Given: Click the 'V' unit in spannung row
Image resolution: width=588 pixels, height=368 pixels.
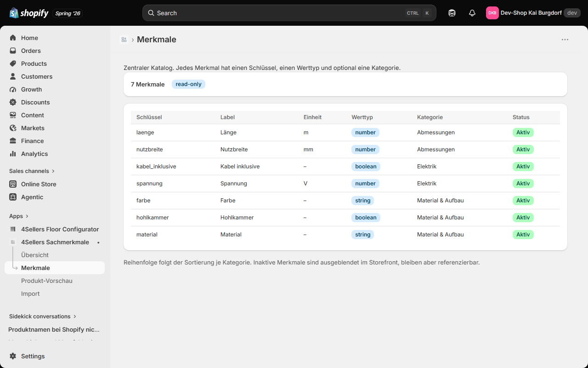Looking at the screenshot, I should [x=305, y=184].
